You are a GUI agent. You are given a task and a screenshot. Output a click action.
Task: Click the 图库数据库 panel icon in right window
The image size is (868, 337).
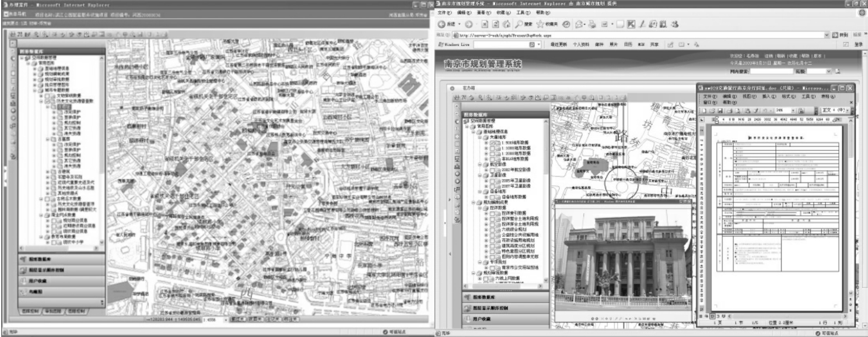(x=468, y=297)
